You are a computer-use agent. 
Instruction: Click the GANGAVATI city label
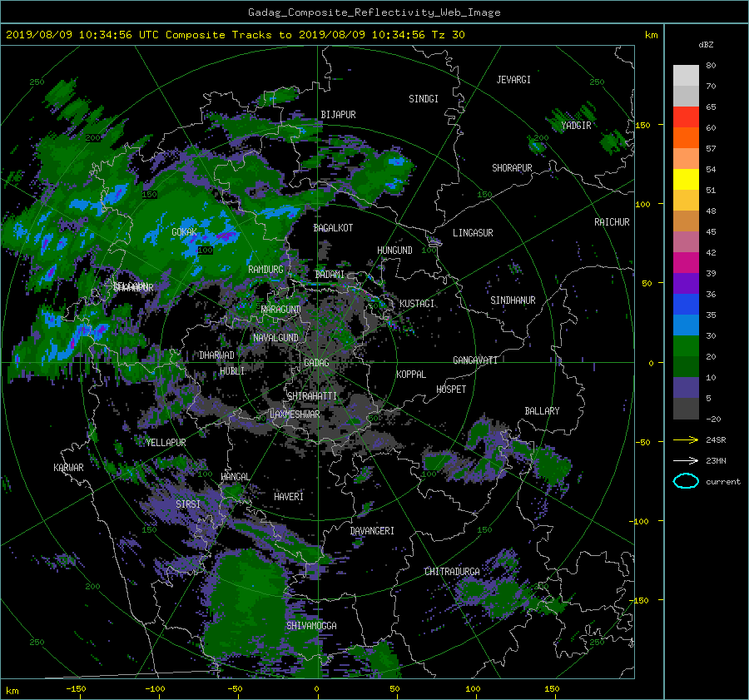point(475,360)
